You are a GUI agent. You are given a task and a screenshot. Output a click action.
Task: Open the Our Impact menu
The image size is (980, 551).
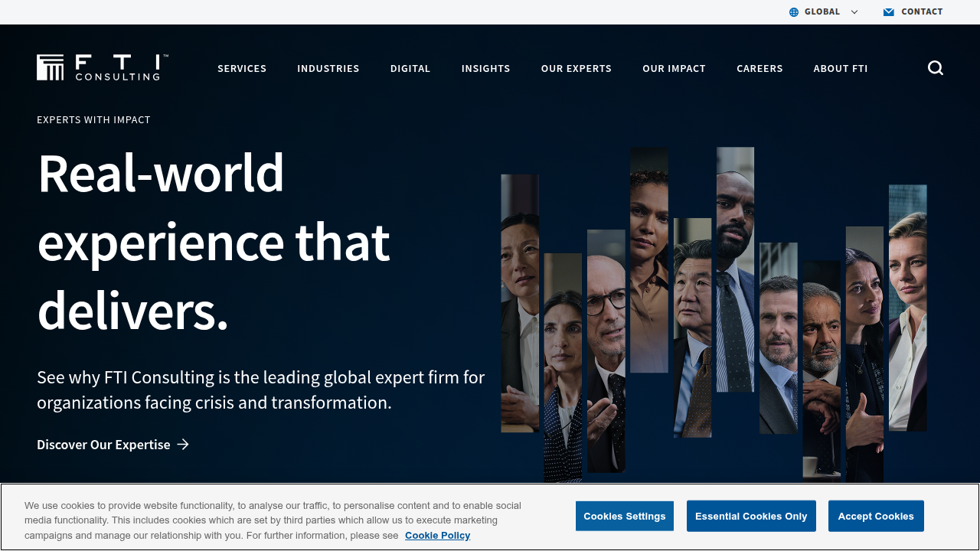(675, 68)
